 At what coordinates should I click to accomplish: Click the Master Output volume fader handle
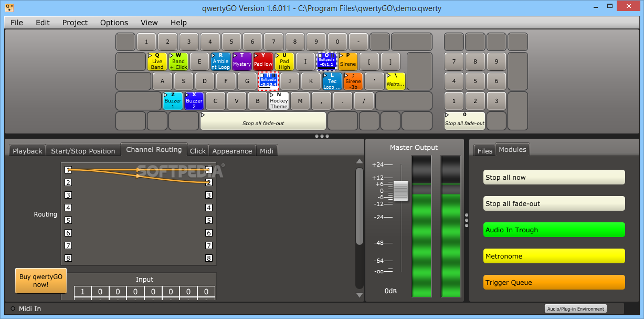tap(401, 191)
